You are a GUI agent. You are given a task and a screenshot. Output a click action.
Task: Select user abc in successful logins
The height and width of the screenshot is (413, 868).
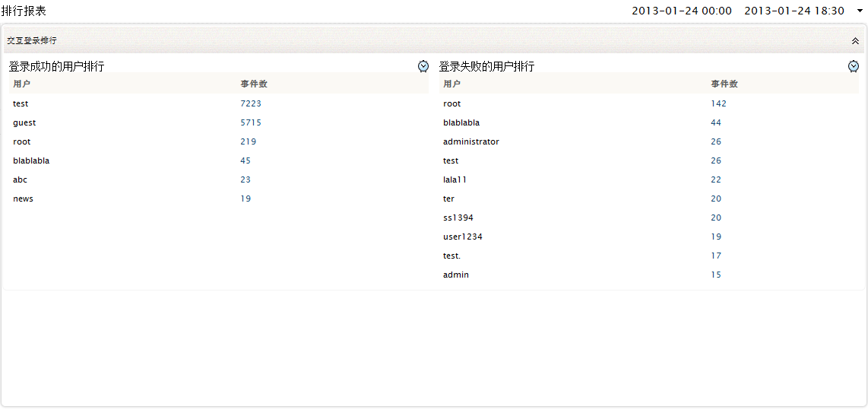pyautogui.click(x=20, y=179)
